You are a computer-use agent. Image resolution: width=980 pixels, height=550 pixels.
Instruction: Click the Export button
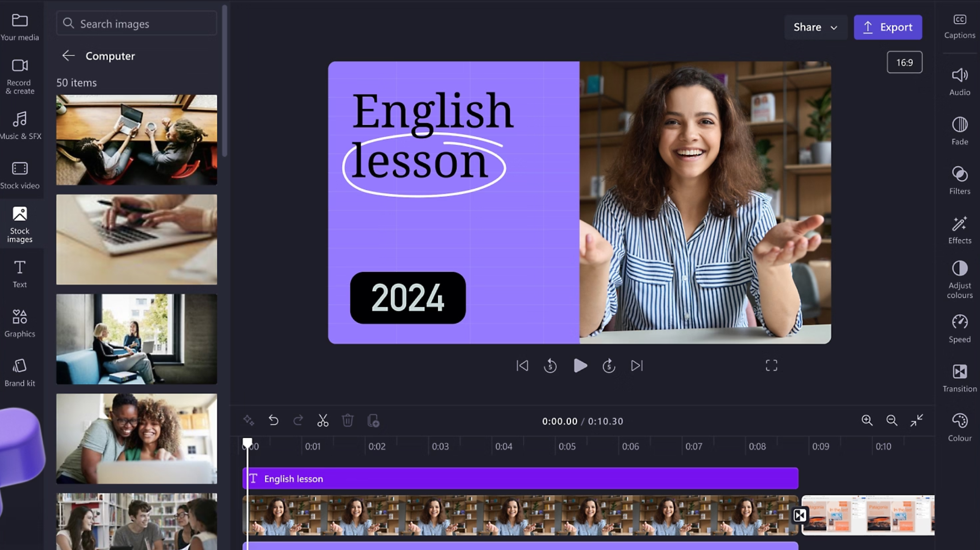click(888, 27)
